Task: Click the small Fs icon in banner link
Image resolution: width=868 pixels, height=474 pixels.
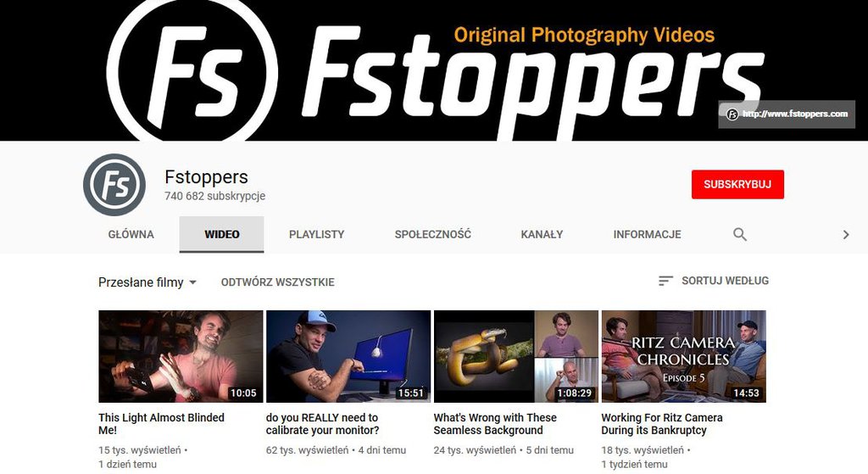Action: click(x=732, y=114)
